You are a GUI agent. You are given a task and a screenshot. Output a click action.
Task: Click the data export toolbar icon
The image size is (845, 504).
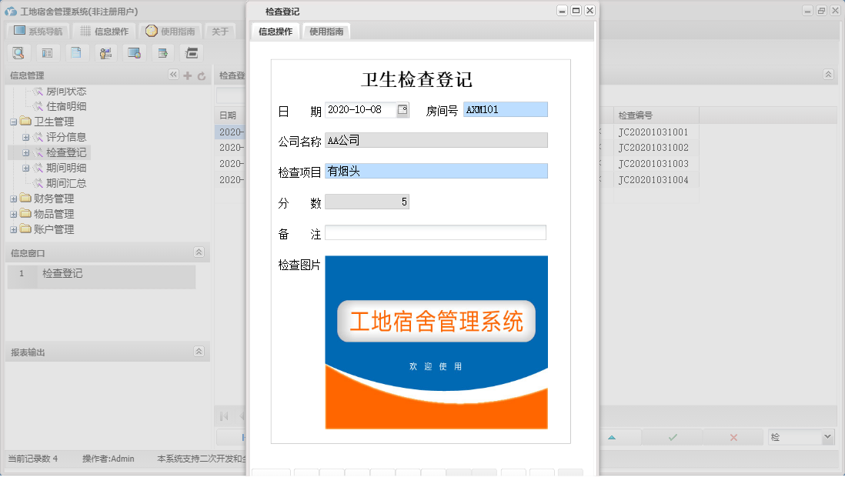162,52
